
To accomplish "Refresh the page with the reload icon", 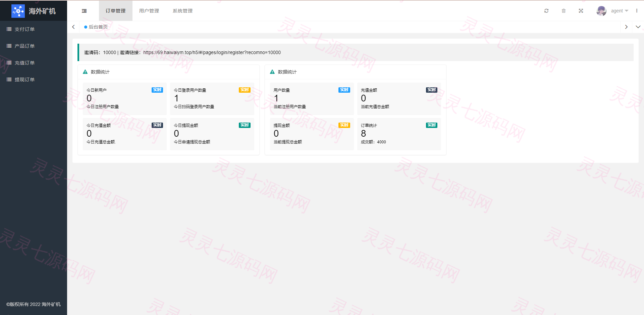I will point(546,11).
